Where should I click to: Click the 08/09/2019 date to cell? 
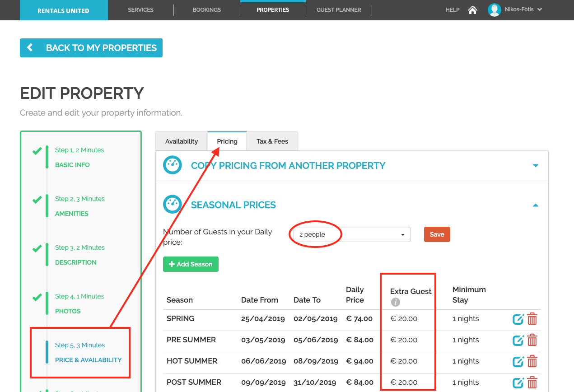(316, 361)
